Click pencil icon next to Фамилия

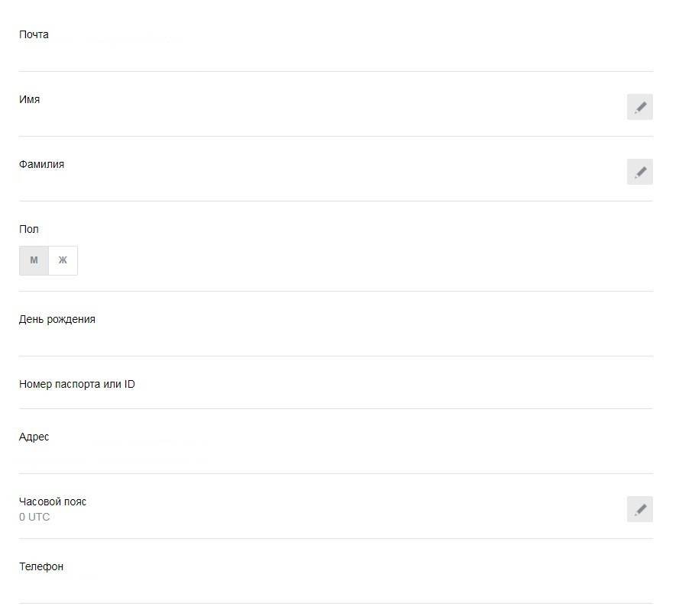click(x=639, y=173)
